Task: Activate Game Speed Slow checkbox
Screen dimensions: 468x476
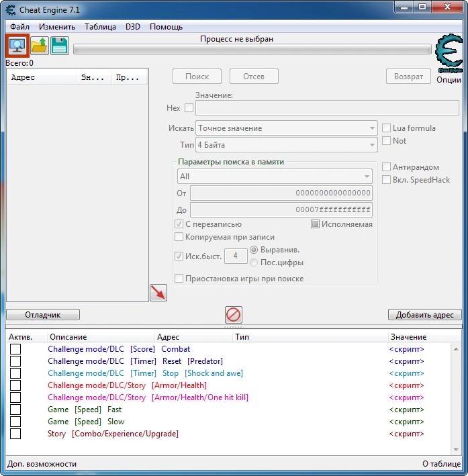Action: [15, 422]
